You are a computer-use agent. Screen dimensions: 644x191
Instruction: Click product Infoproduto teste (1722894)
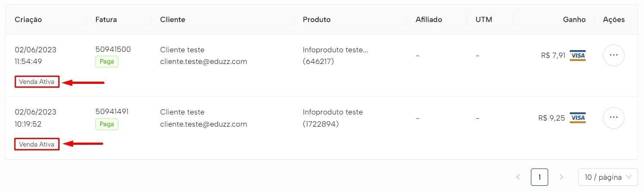tap(332, 118)
